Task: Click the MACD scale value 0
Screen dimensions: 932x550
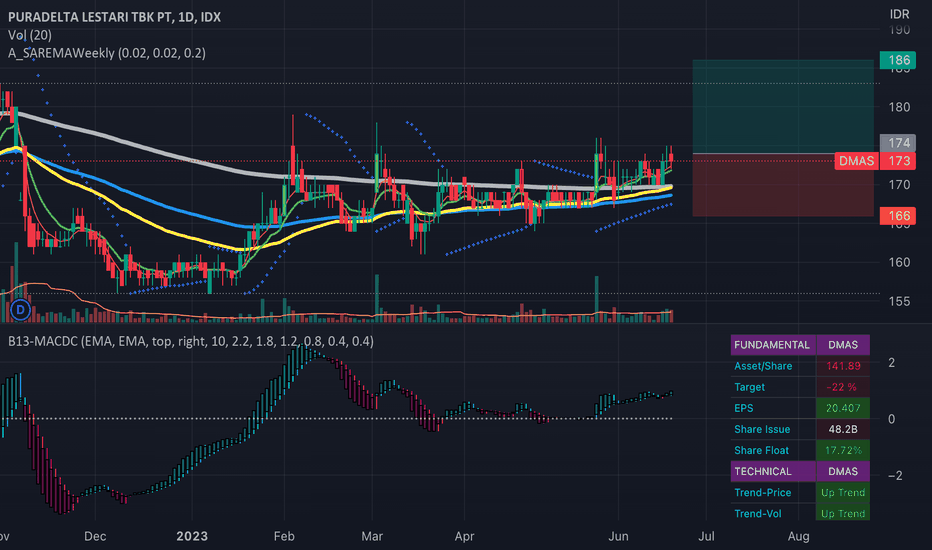Action: (891, 419)
